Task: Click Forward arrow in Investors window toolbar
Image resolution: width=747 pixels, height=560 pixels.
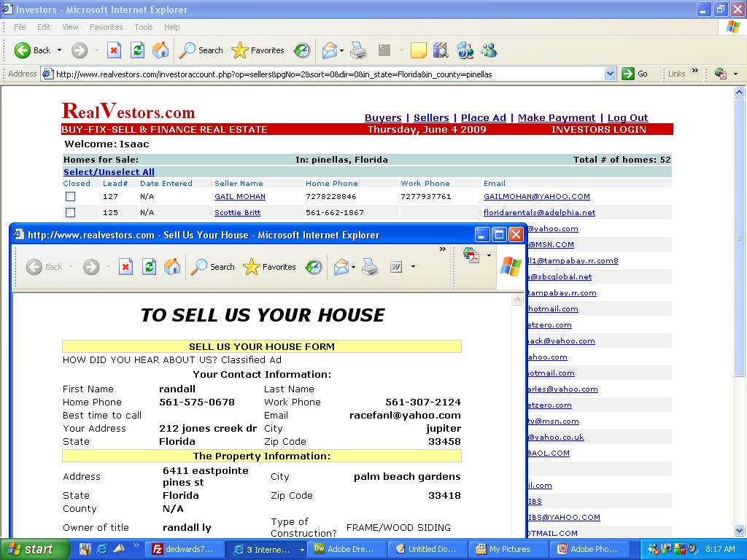Action: click(80, 50)
